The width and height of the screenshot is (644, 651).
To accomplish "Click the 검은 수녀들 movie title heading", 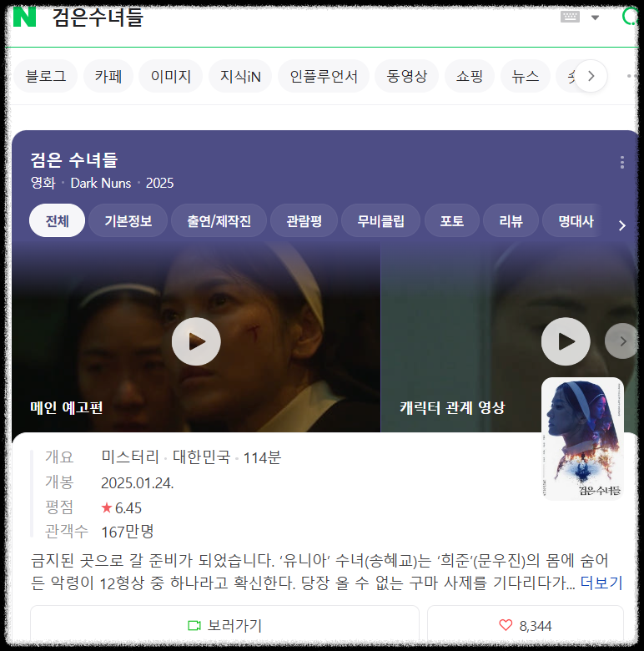I will click(x=74, y=160).
